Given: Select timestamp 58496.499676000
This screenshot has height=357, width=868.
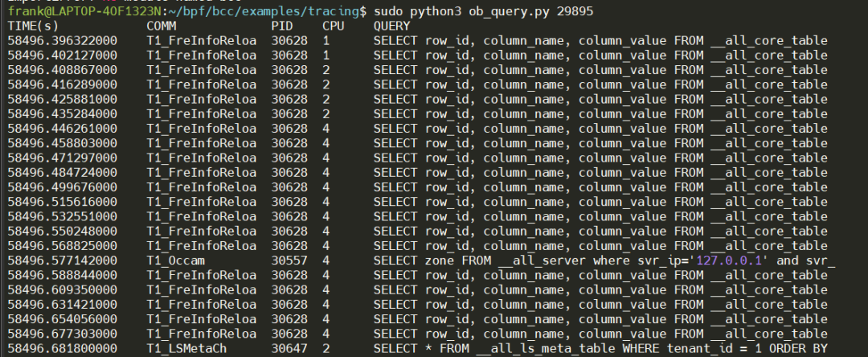Looking at the screenshot, I should point(63,187).
